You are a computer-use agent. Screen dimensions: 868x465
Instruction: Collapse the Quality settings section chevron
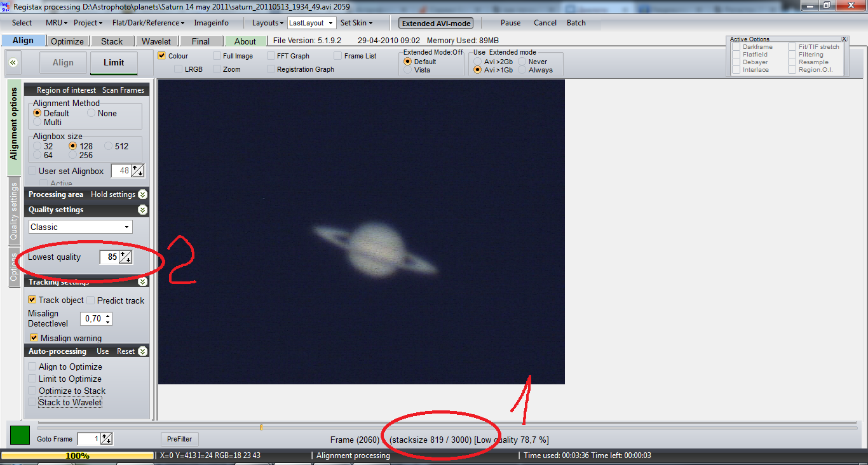pyautogui.click(x=142, y=210)
